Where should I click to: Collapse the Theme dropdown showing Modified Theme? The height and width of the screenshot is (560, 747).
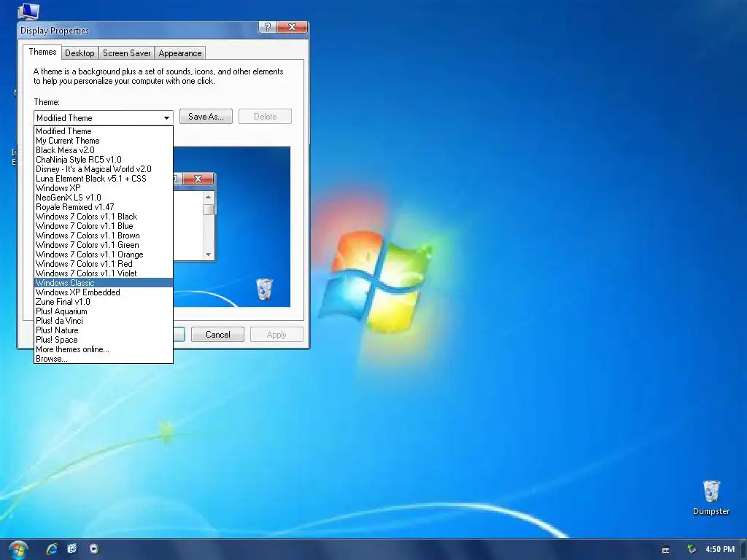pyautogui.click(x=166, y=117)
